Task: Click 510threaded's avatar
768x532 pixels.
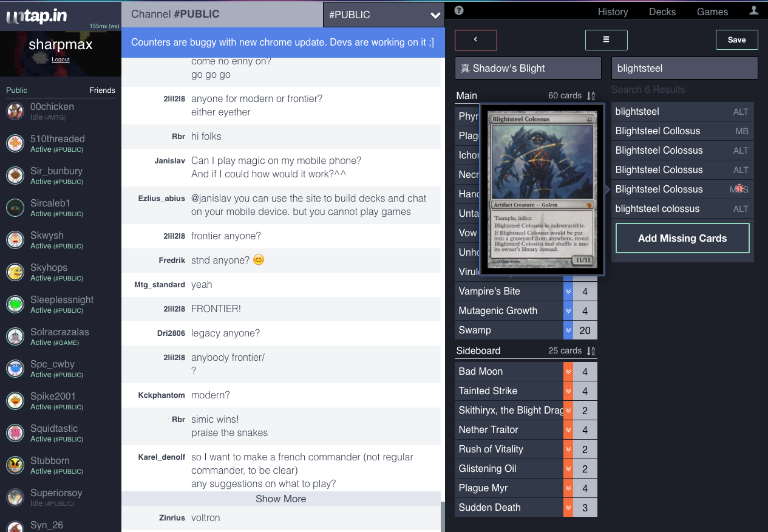Action: pyautogui.click(x=15, y=143)
